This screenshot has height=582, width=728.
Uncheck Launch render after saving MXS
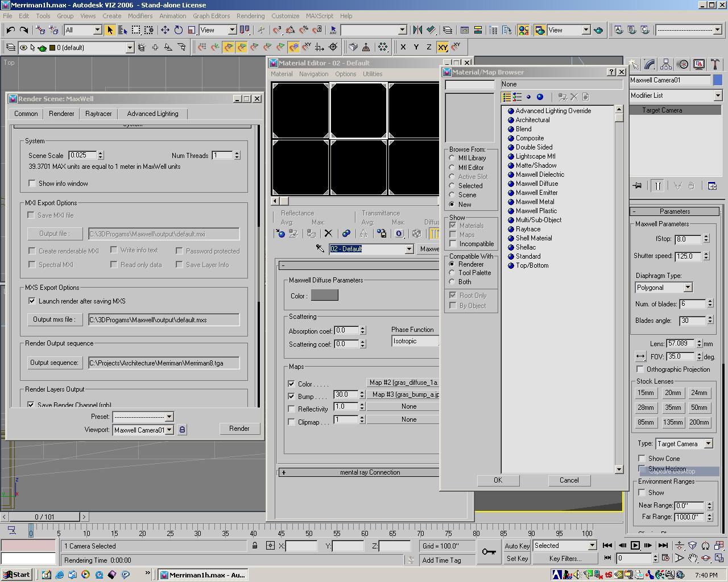point(32,301)
